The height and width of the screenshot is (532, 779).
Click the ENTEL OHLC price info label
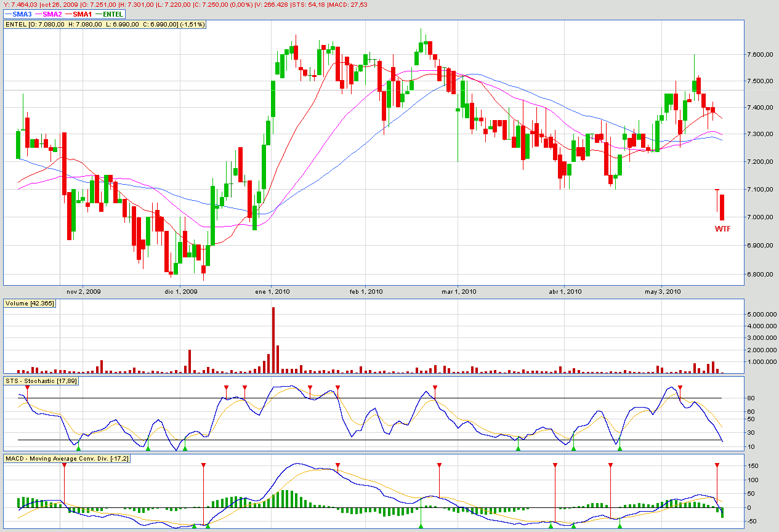[105, 24]
